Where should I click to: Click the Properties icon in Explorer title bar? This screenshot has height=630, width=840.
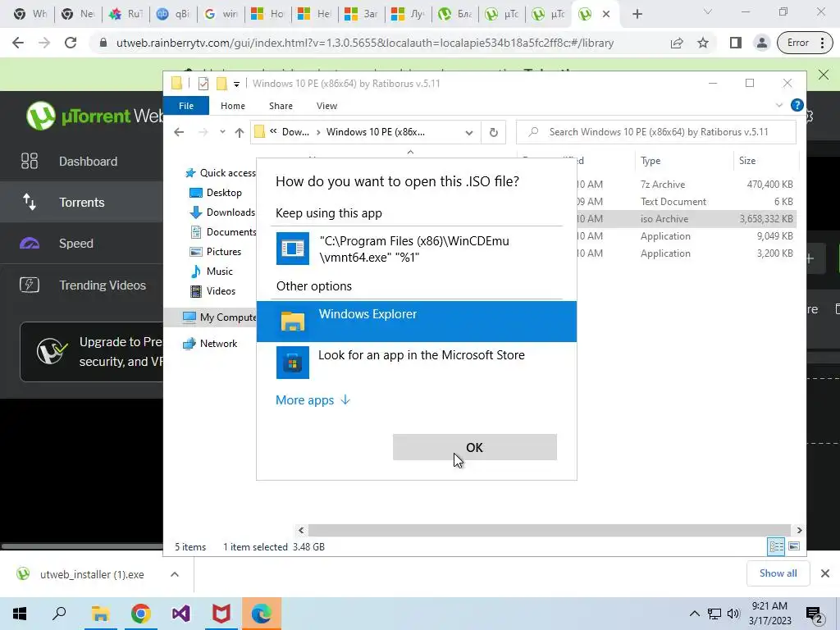pyautogui.click(x=203, y=84)
